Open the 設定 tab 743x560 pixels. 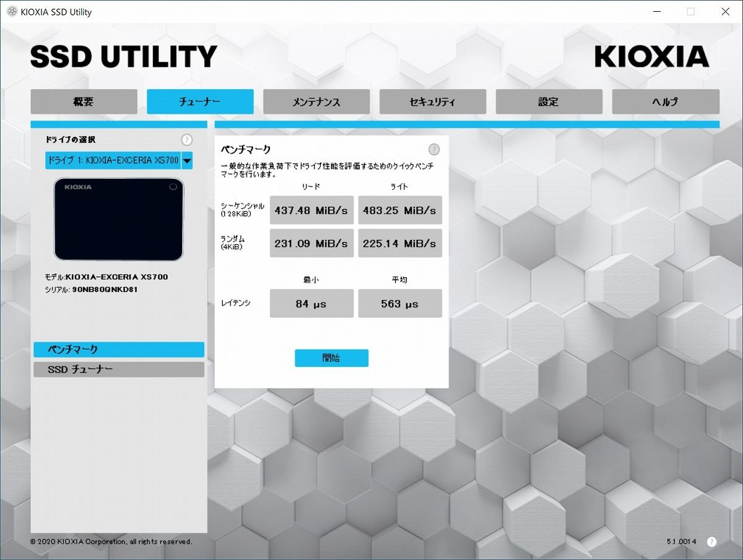point(549,102)
